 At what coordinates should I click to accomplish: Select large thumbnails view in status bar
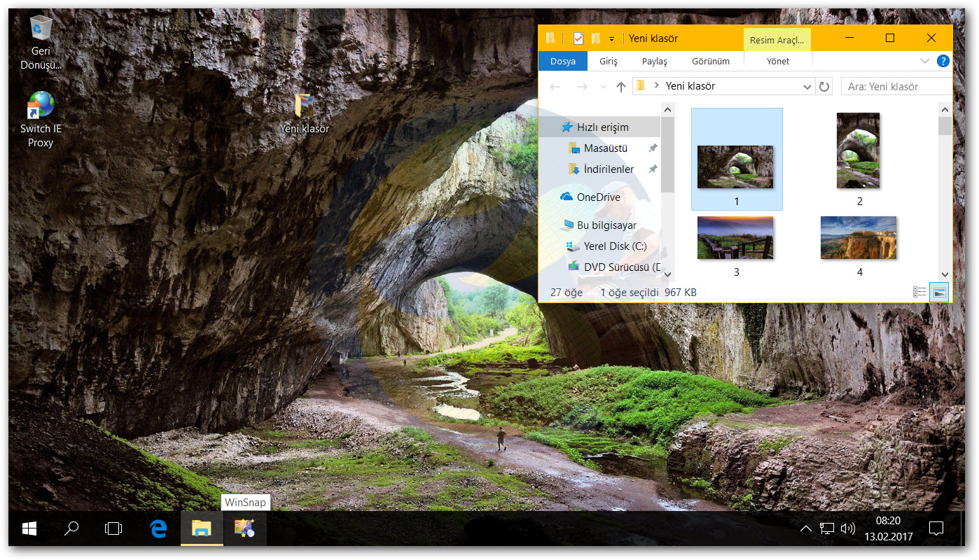(x=938, y=292)
